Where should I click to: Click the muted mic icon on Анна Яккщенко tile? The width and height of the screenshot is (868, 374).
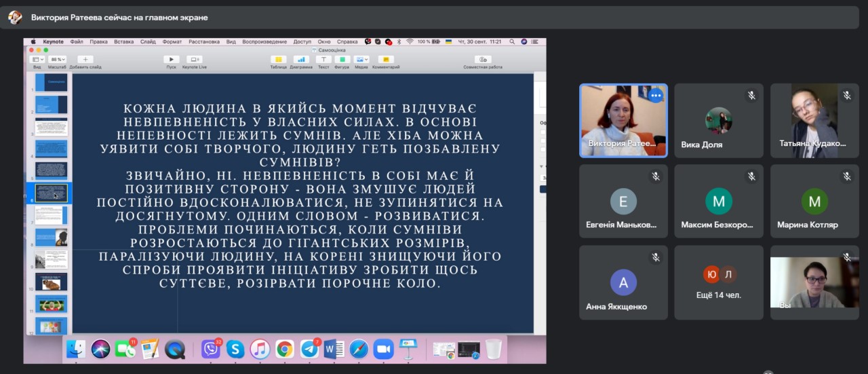pyautogui.click(x=656, y=257)
